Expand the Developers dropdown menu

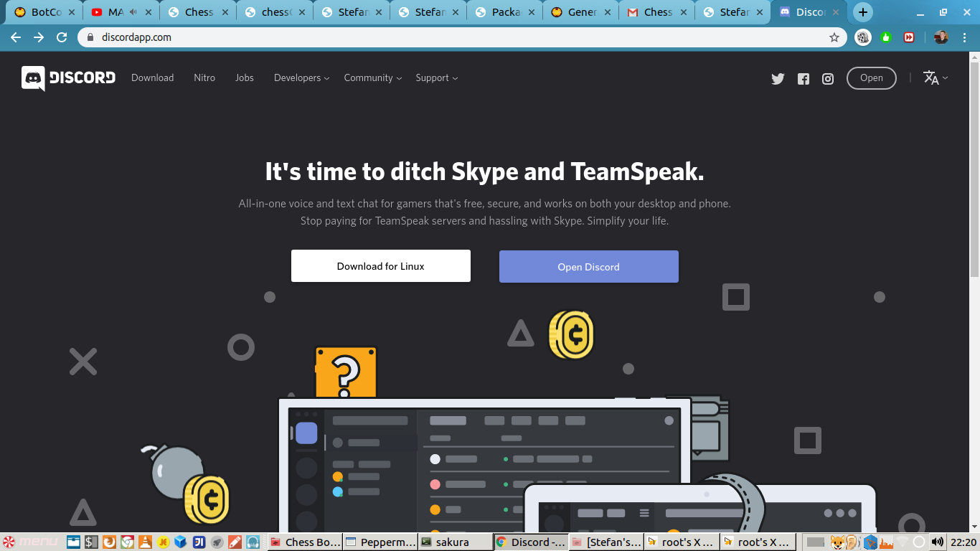(x=301, y=78)
